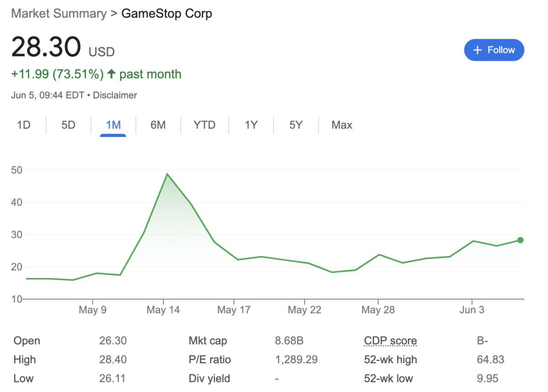Click the current price endpoint dot on chart
Viewport: 548px width, 392px height.
coord(520,240)
